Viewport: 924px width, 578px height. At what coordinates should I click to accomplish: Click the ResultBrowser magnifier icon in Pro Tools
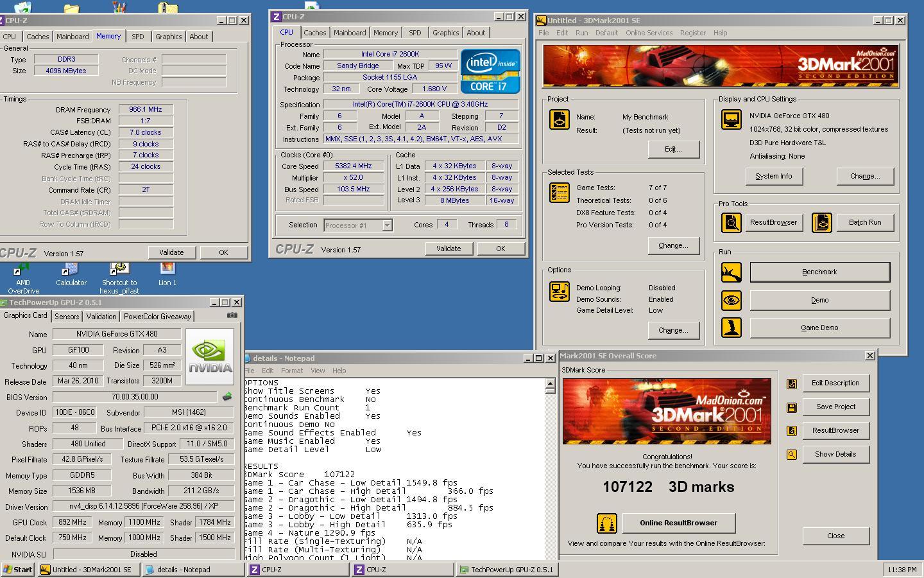pyautogui.click(x=731, y=223)
